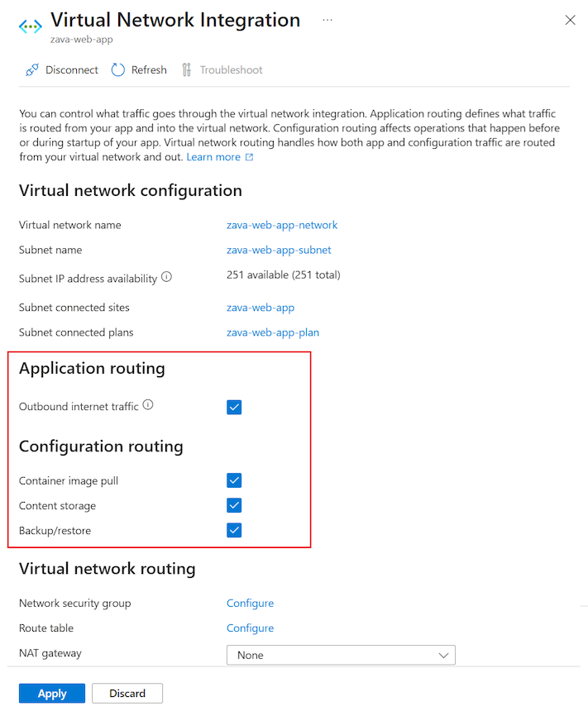Click the Outbound internet traffic info icon
Screen dimensions: 588x716
[x=148, y=404]
